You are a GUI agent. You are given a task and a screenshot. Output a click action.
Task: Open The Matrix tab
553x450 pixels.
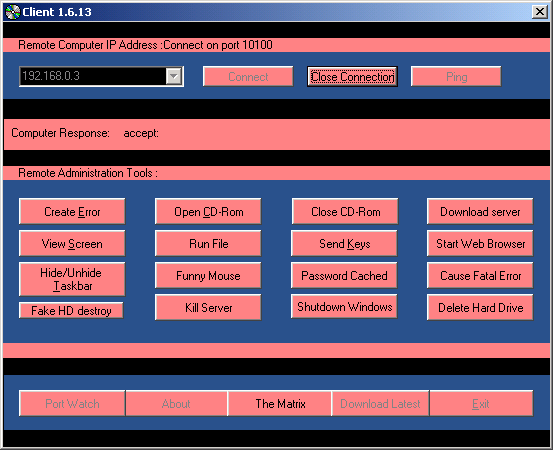point(280,403)
